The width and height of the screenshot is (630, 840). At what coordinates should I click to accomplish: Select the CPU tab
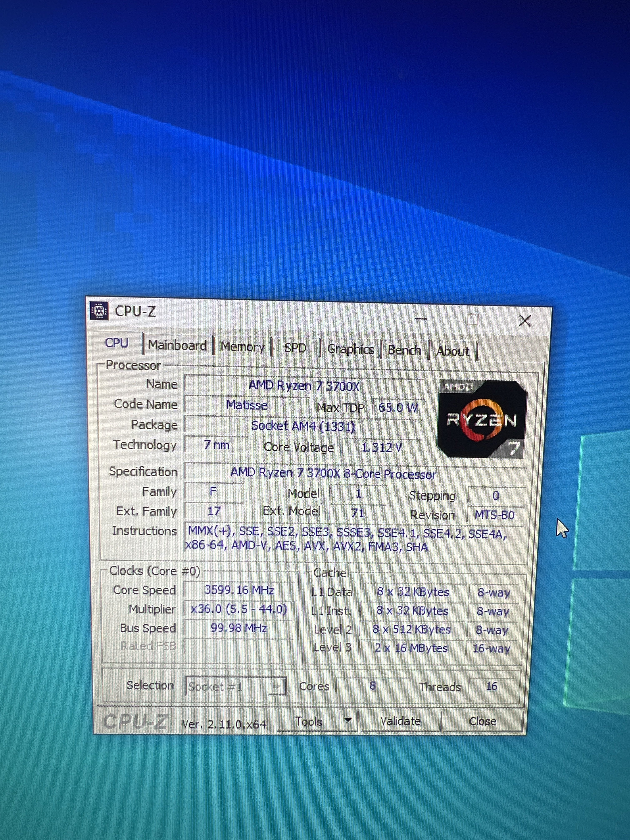[116, 343]
